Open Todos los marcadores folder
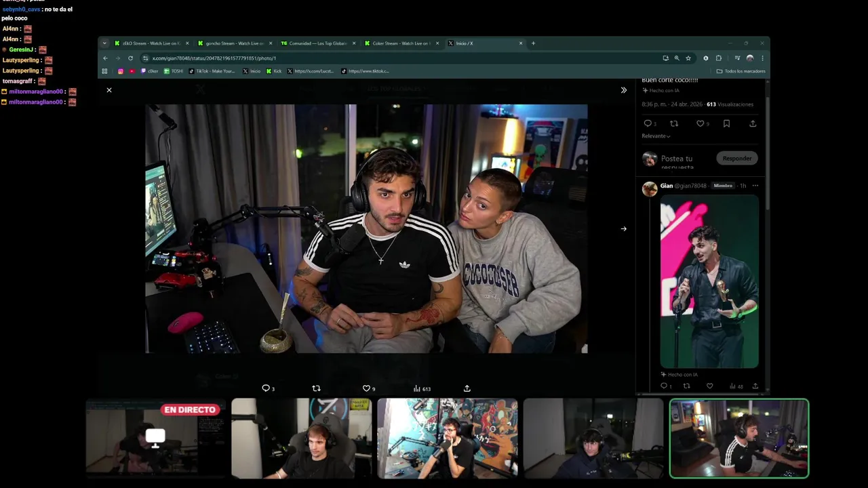Screen dimensions: 868x488 pyautogui.click(x=741, y=71)
